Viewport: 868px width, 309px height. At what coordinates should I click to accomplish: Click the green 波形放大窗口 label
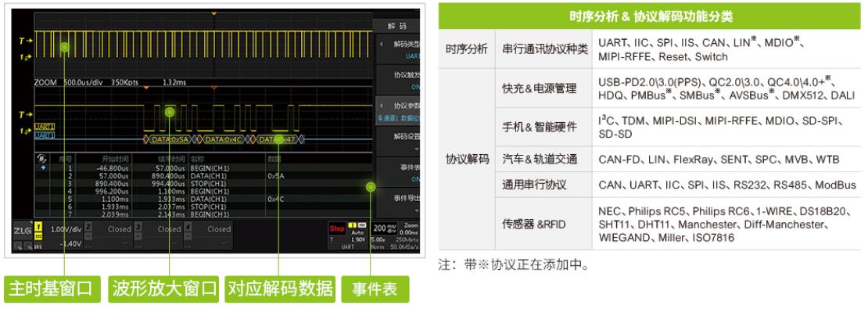(165, 289)
